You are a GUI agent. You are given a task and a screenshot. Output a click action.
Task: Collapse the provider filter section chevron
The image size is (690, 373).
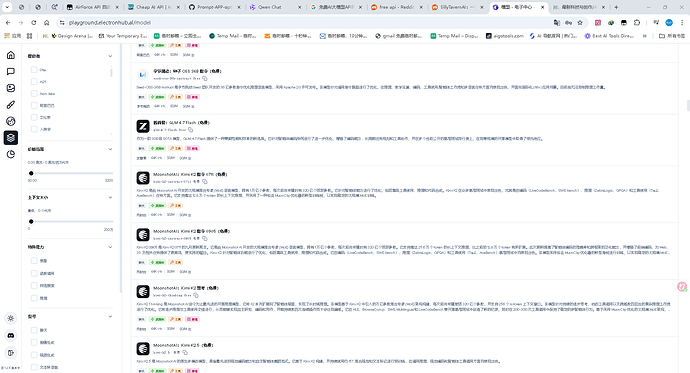(110, 56)
